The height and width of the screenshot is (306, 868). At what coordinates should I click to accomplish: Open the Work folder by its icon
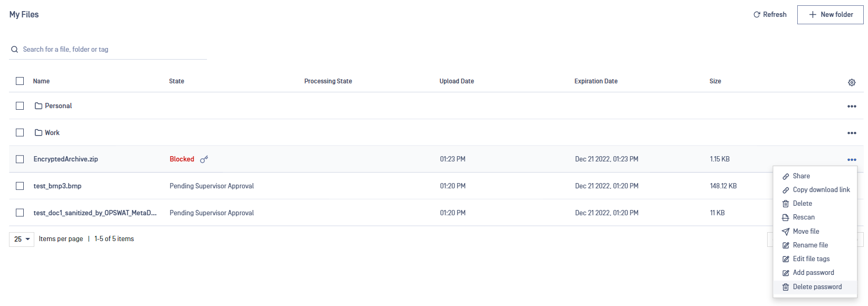39,132
